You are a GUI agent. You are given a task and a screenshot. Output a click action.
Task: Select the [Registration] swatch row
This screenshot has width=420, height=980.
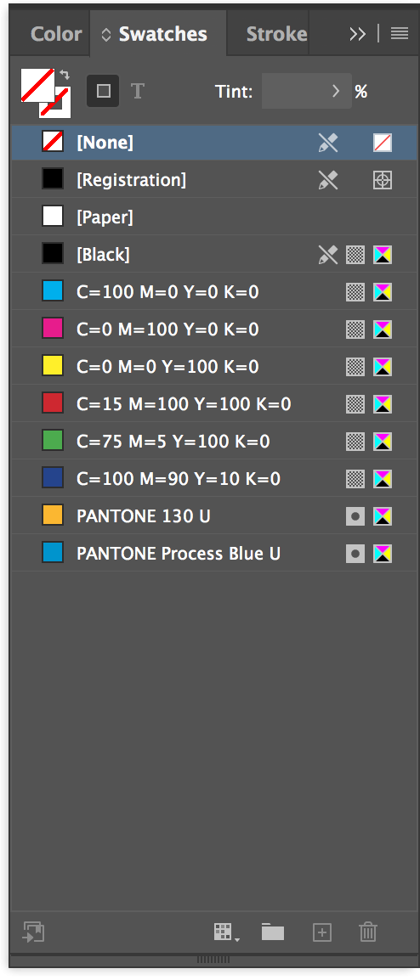214,180
